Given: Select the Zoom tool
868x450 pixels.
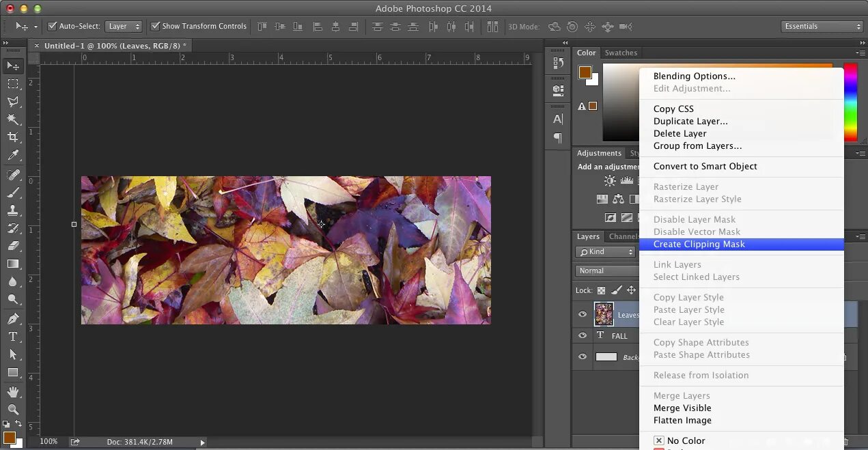Looking at the screenshot, I should [x=13, y=410].
